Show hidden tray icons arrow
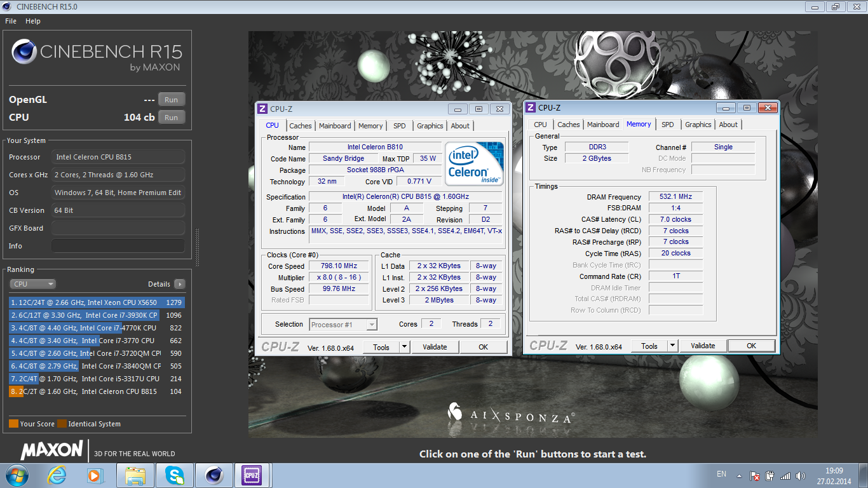 point(738,475)
